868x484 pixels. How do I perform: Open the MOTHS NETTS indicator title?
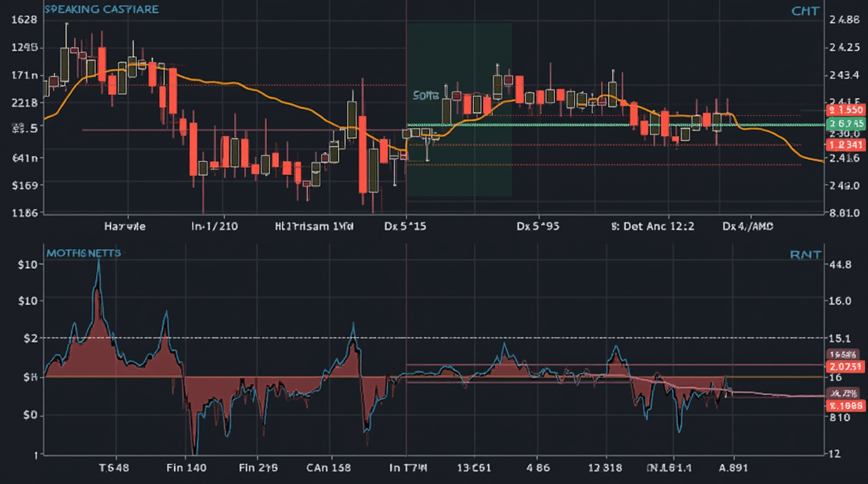point(83,253)
